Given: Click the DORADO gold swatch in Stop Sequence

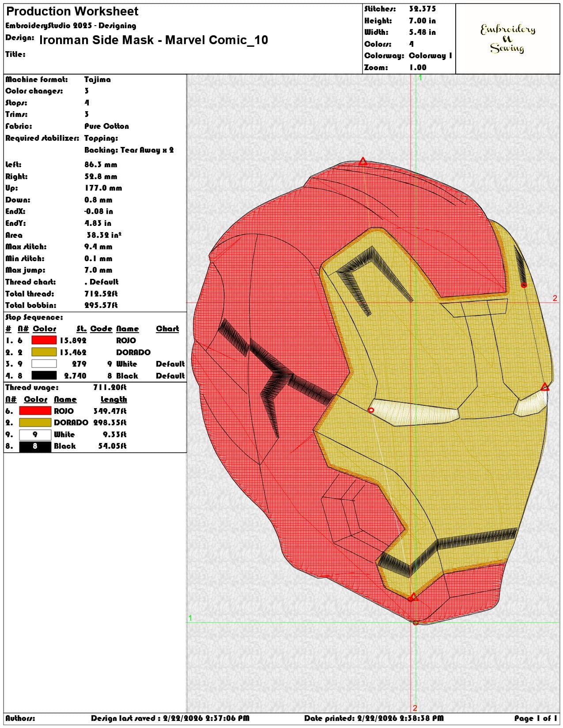Looking at the screenshot, I should (x=44, y=352).
